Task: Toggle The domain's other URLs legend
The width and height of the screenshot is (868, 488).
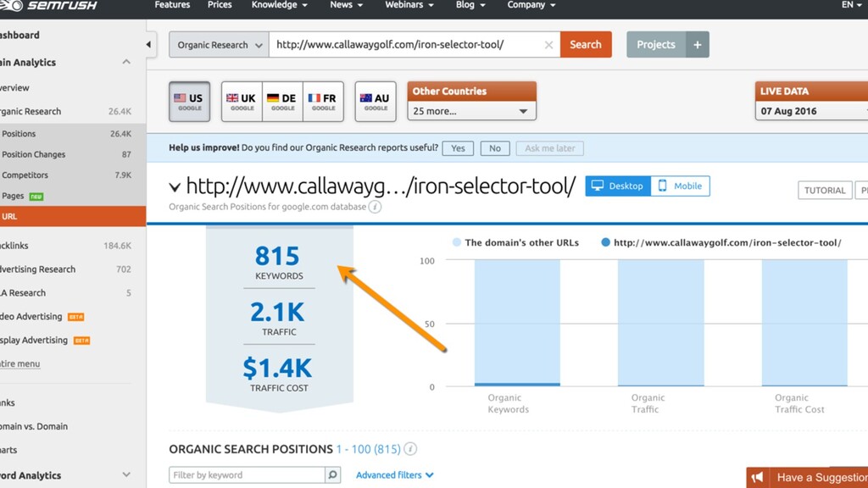Action: coord(516,242)
